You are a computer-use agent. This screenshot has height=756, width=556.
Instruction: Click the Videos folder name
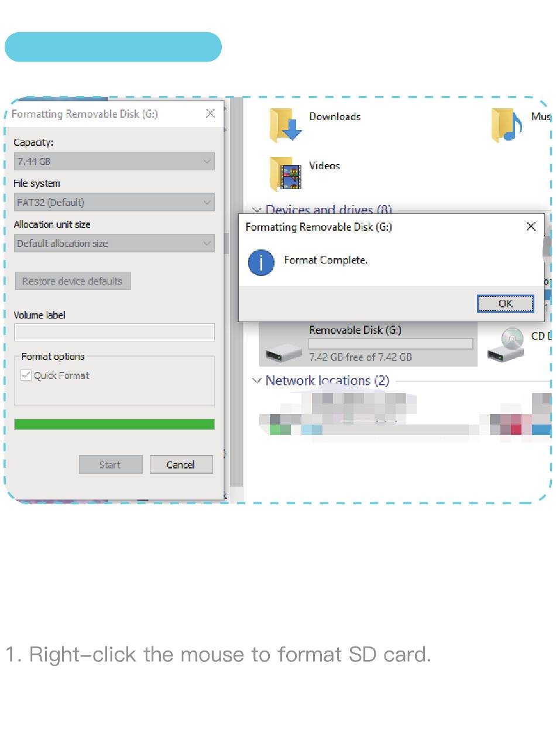pyautogui.click(x=325, y=166)
